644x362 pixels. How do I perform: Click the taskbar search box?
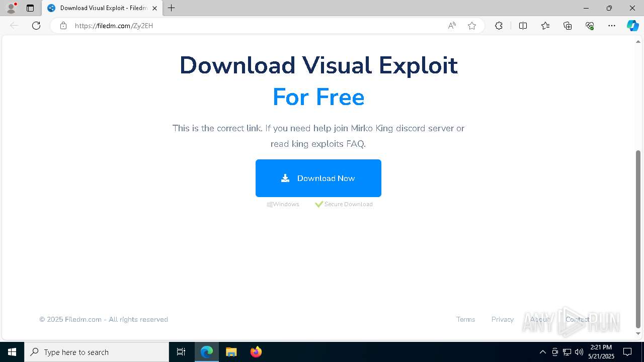click(97, 352)
